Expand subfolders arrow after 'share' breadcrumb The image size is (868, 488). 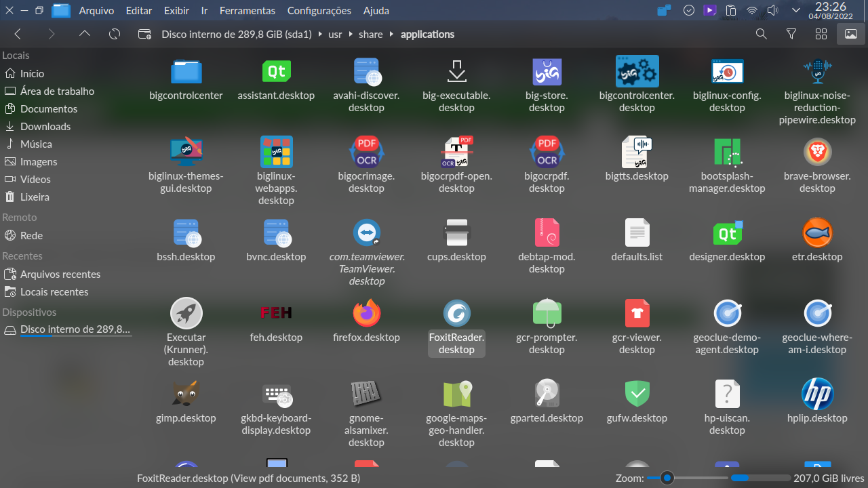coord(391,34)
